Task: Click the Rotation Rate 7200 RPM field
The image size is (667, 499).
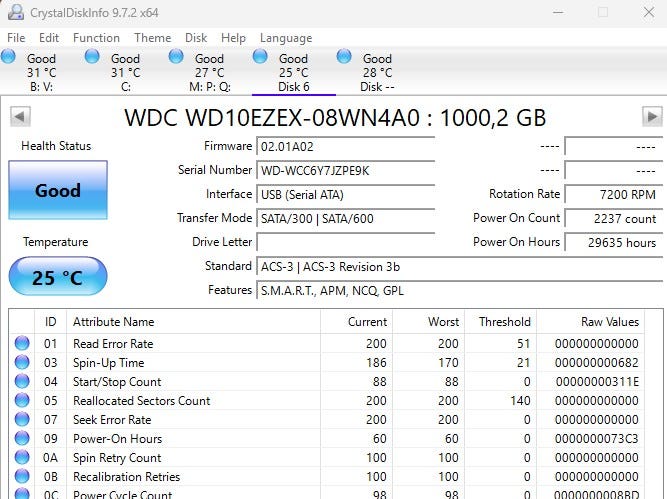Action: [x=613, y=194]
